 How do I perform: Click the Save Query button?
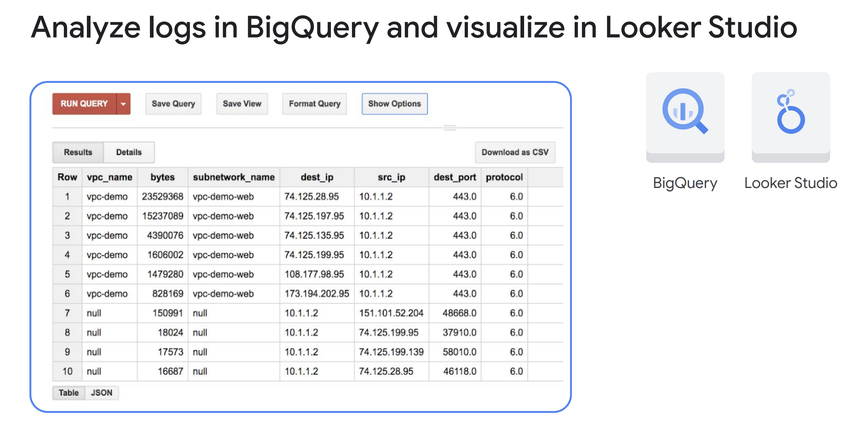tap(173, 104)
